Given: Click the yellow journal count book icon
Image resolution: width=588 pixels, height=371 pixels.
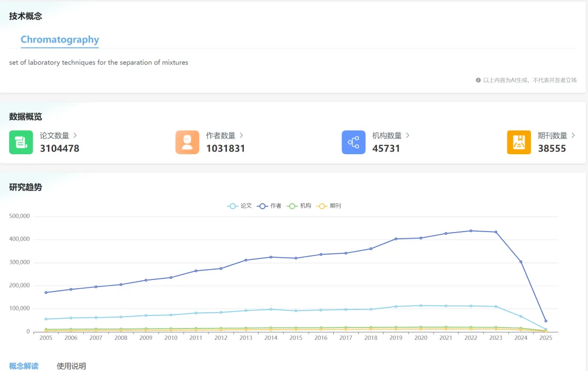Looking at the screenshot, I should point(519,142).
